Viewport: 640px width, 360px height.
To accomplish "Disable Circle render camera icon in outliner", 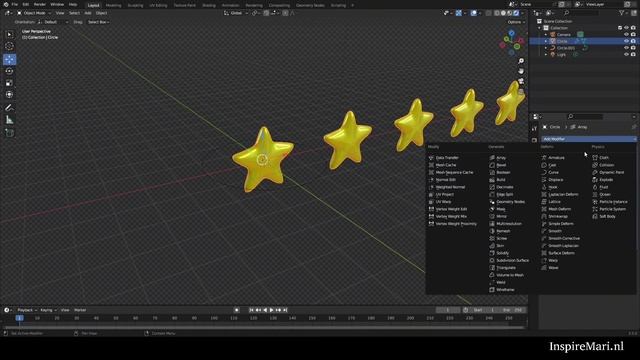I will click(x=633, y=41).
